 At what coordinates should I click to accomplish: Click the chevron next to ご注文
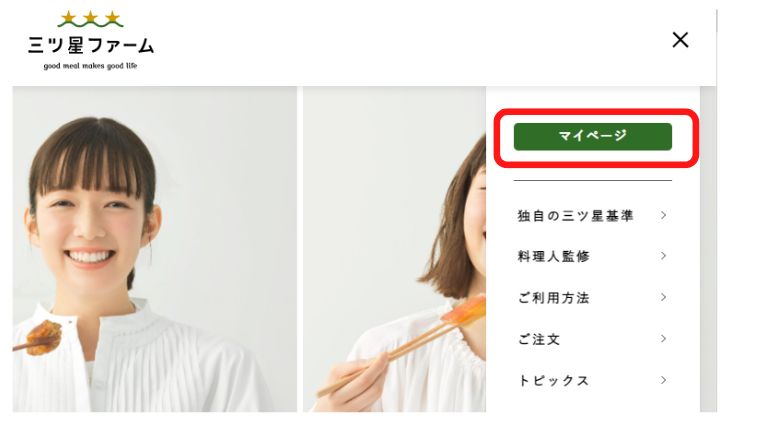[x=664, y=338]
